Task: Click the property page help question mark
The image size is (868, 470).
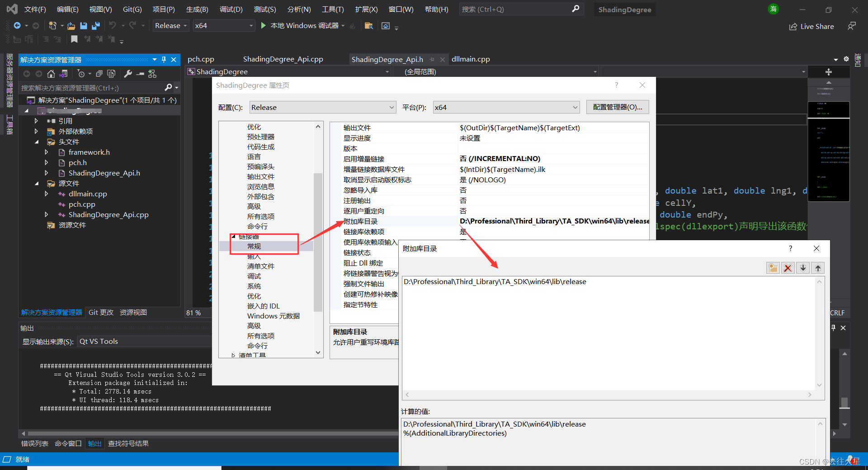Action: point(616,85)
